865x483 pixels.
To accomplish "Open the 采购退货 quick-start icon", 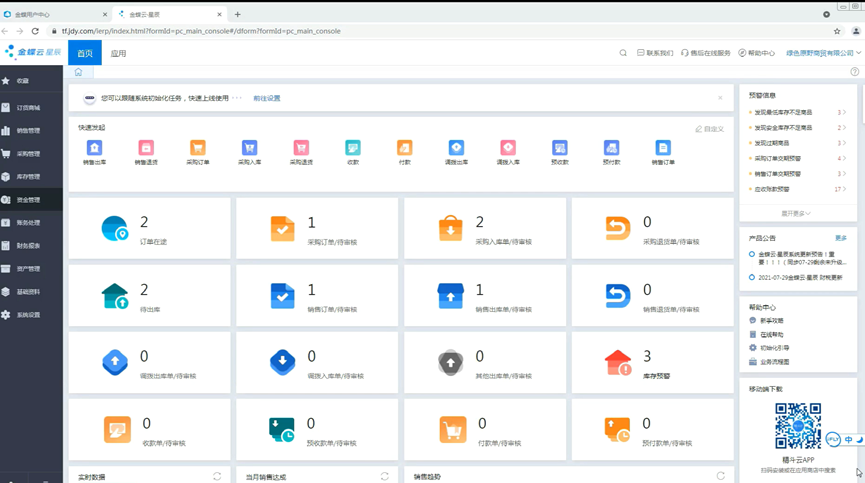I will coord(301,148).
